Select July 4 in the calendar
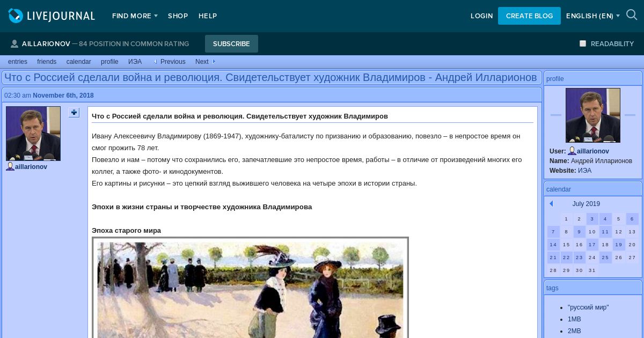The width and height of the screenshot is (644, 338). point(605,219)
